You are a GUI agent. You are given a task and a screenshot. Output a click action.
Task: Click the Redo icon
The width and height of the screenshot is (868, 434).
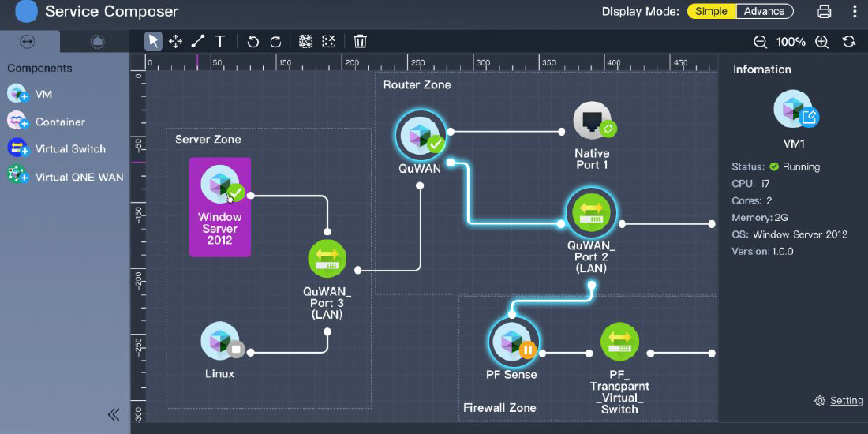pos(275,41)
